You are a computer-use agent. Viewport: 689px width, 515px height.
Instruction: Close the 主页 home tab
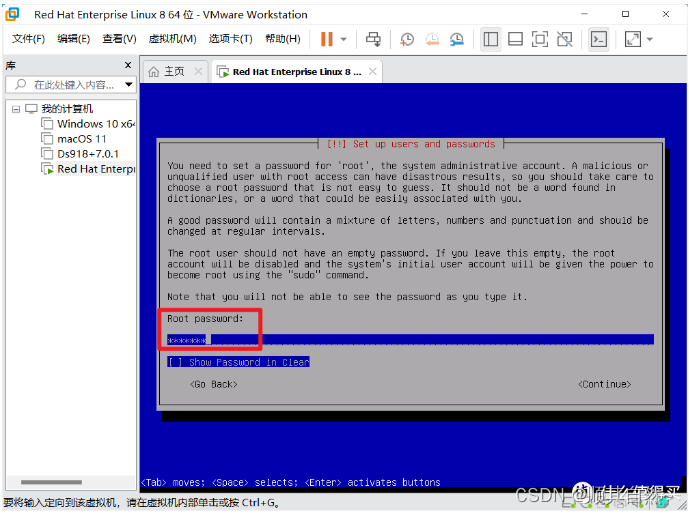pos(198,71)
